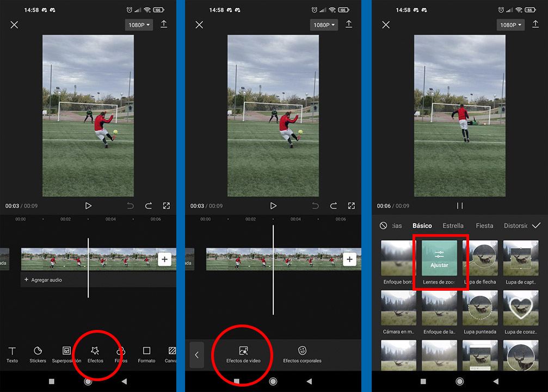Remove effect with the no-effect icon
Viewport: 548px width, 392px height.
pos(384,225)
